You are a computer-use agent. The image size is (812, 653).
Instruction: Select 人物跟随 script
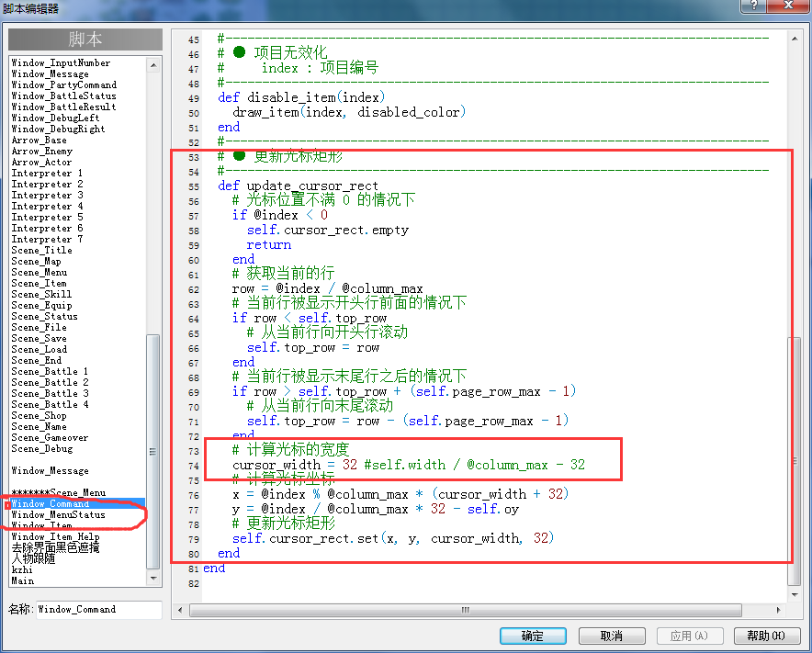pyautogui.click(x=33, y=558)
